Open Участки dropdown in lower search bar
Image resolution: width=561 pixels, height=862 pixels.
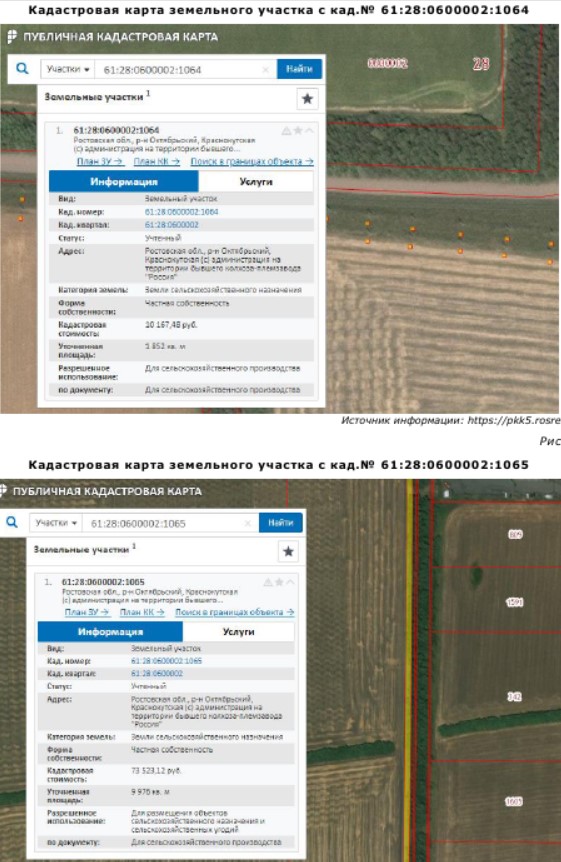click(x=56, y=523)
